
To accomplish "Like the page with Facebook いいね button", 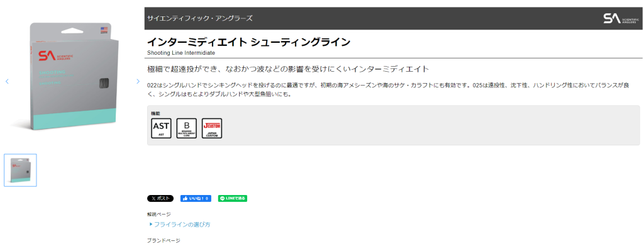I will pyautogui.click(x=196, y=198).
